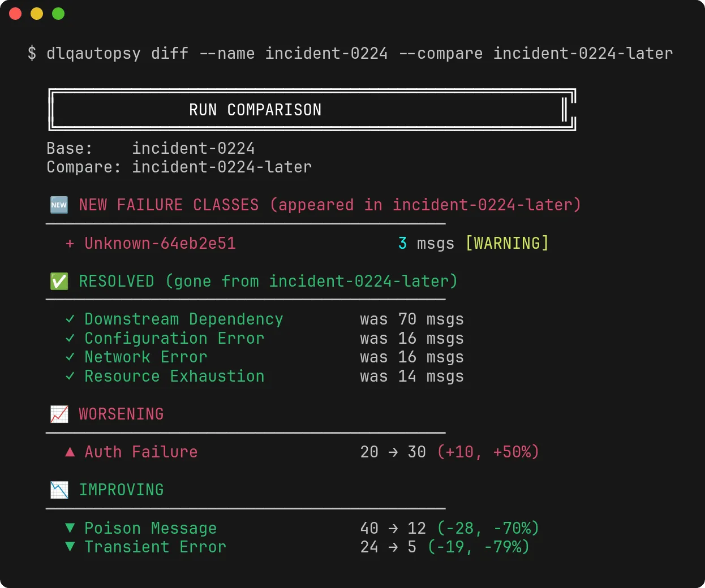The height and width of the screenshot is (588, 705).
Task: Click the red close window button
Action: click(15, 14)
